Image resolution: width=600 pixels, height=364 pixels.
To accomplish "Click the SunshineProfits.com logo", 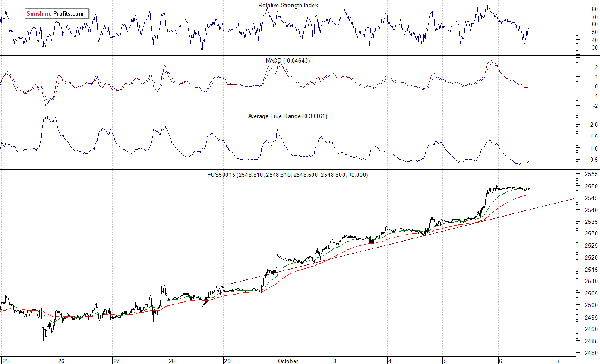I will pyautogui.click(x=57, y=14).
